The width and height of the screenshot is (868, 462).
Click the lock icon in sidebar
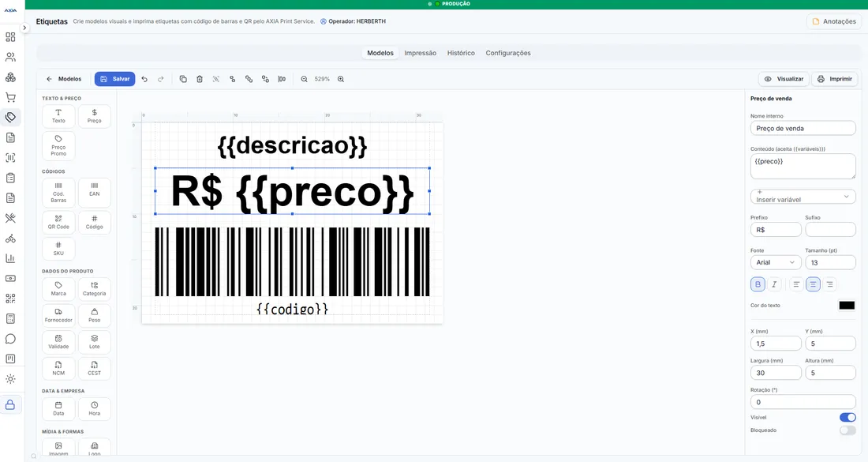pos(10,405)
